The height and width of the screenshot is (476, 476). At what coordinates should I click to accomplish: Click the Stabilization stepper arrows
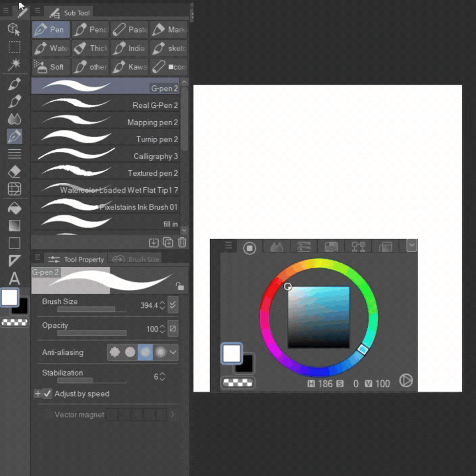coord(162,376)
